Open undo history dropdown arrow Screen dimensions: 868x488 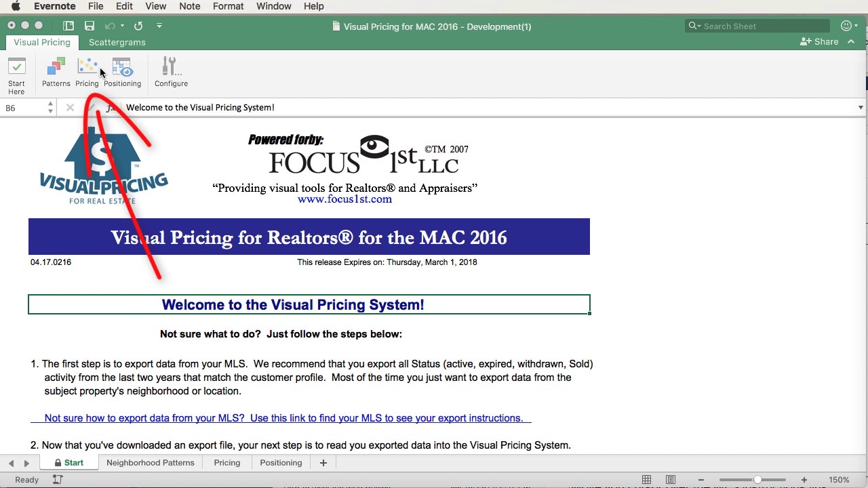pos(122,26)
